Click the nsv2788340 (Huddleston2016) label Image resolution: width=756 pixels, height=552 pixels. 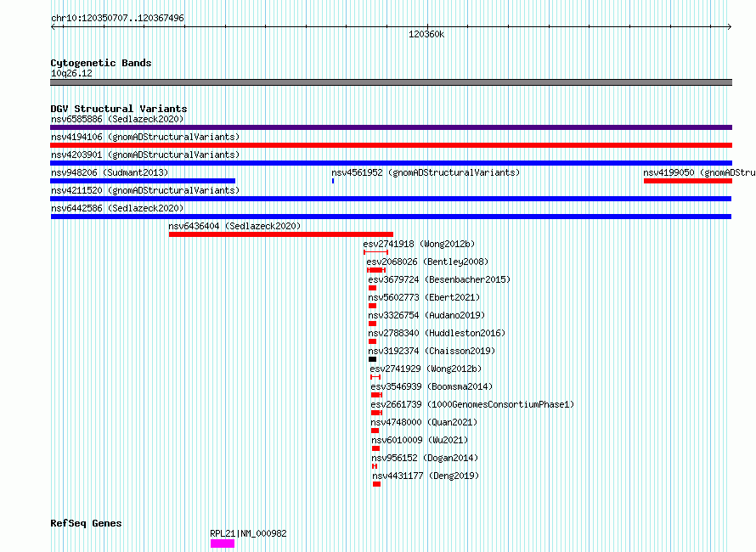click(437, 333)
